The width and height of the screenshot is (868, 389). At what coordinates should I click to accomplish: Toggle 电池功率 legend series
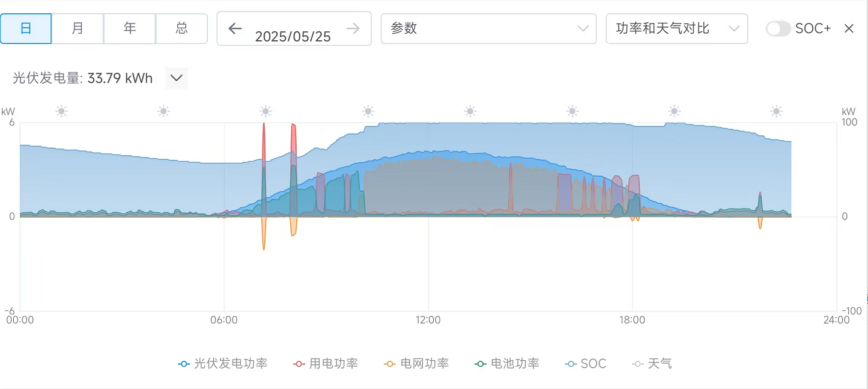pos(506,364)
